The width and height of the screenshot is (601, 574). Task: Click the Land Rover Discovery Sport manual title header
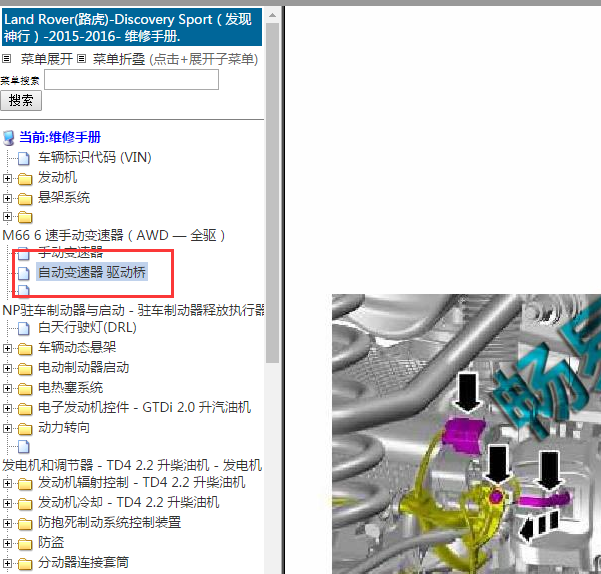[132, 27]
